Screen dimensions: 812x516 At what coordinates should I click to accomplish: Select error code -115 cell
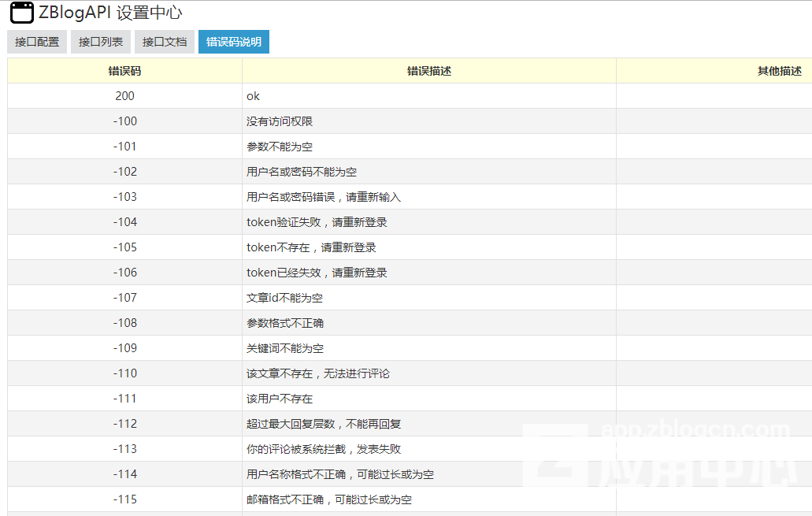pyautogui.click(x=124, y=499)
